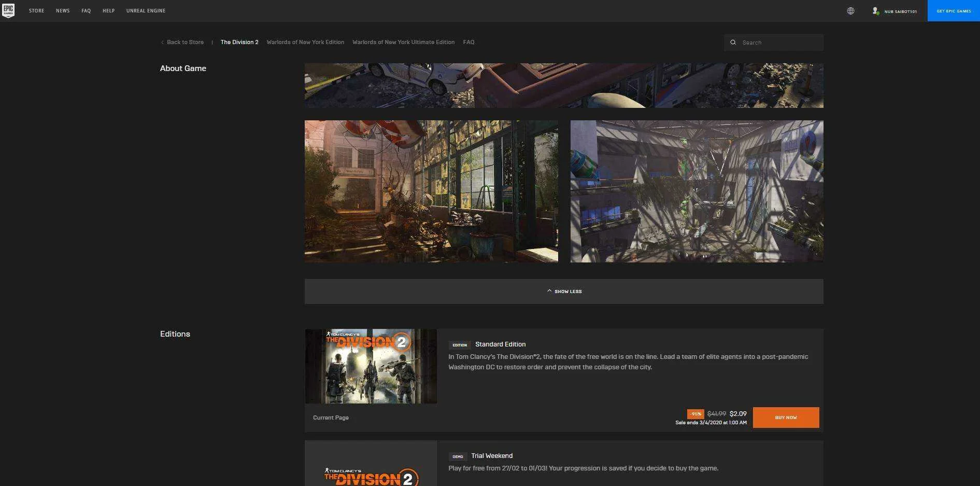Open the language globe selector
980x486 pixels.
coord(850,11)
